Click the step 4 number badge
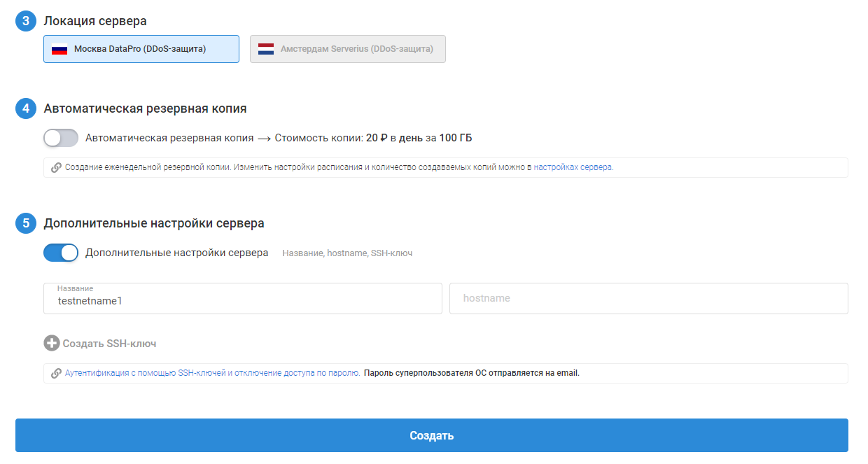Viewport: 868px width, 464px height. 26,108
